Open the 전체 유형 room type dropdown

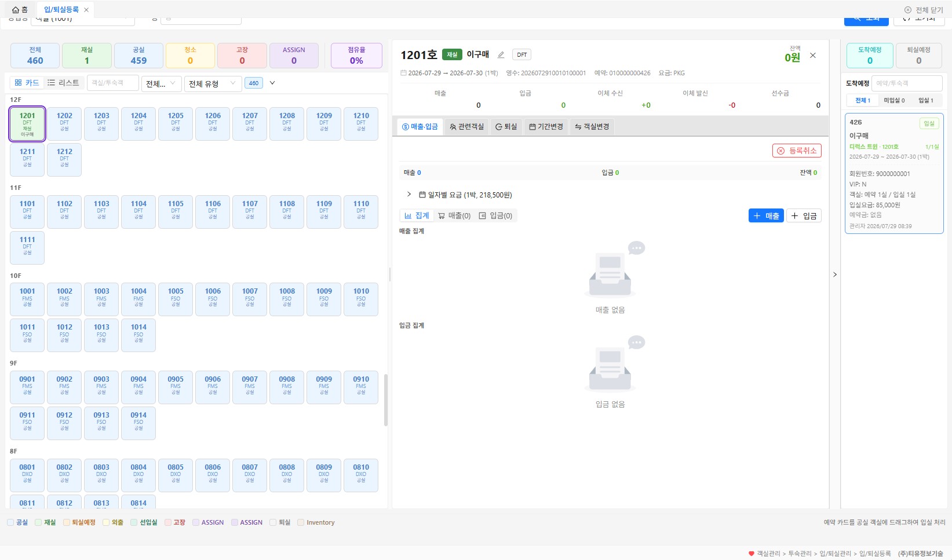click(x=212, y=83)
